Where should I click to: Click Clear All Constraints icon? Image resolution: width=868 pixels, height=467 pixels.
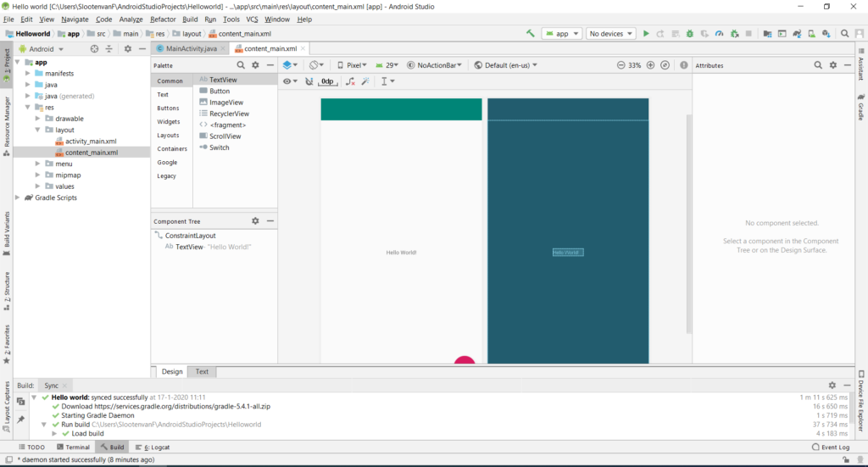[x=350, y=81]
